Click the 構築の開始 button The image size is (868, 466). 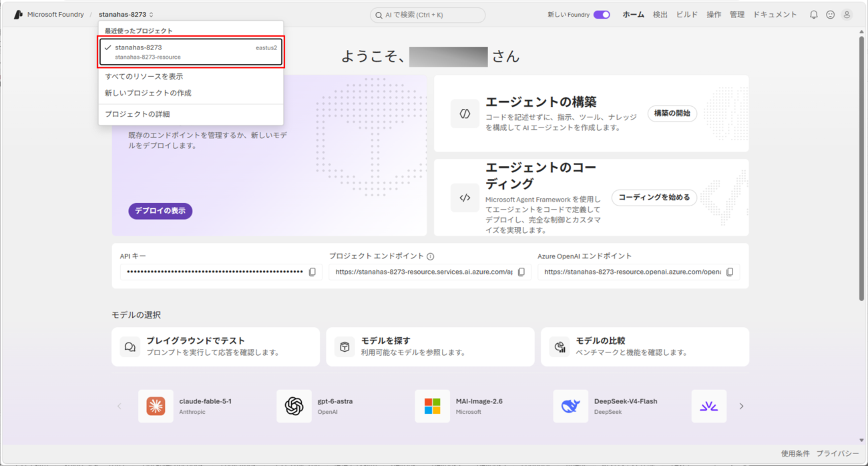click(672, 113)
